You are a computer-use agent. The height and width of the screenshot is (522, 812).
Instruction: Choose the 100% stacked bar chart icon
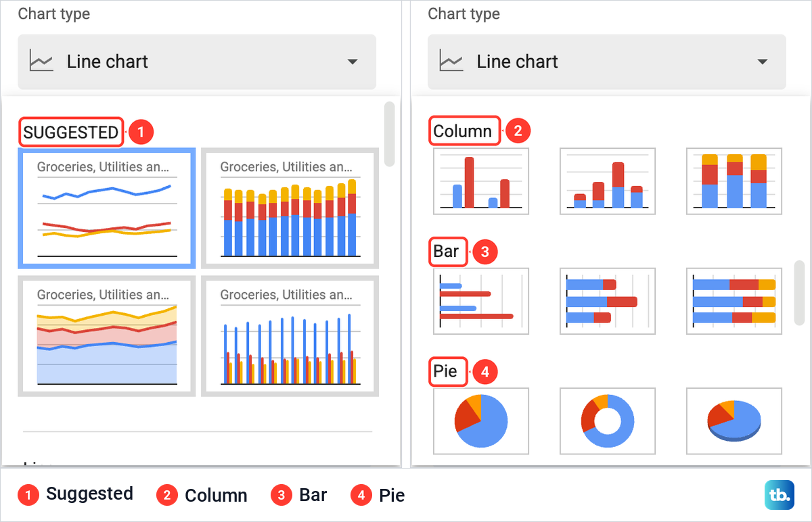coord(734,301)
